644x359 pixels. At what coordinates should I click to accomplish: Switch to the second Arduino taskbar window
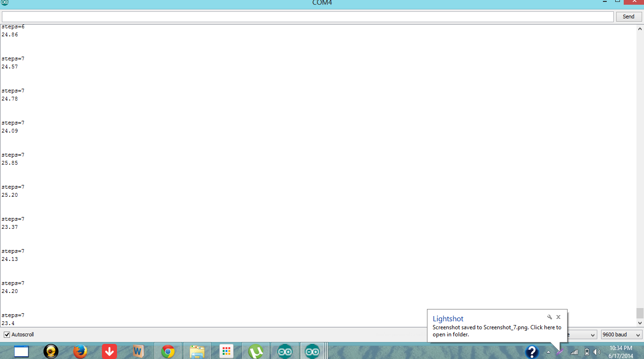click(x=312, y=351)
